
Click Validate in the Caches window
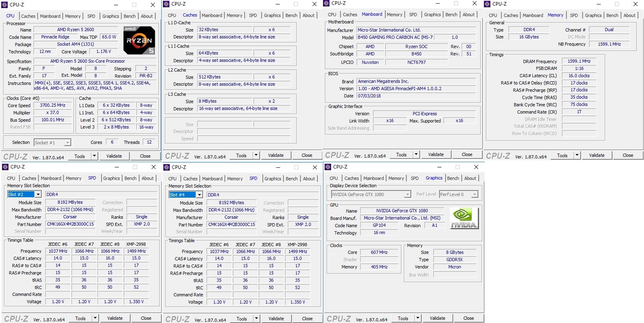276,155
